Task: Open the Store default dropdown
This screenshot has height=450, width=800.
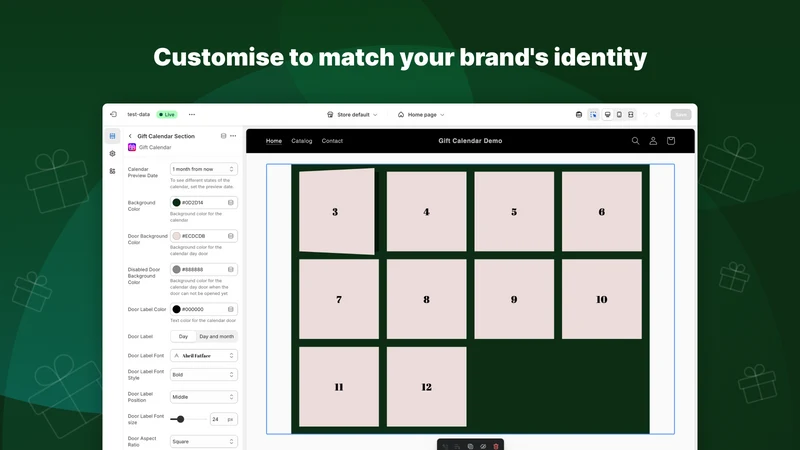Action: tap(352, 115)
